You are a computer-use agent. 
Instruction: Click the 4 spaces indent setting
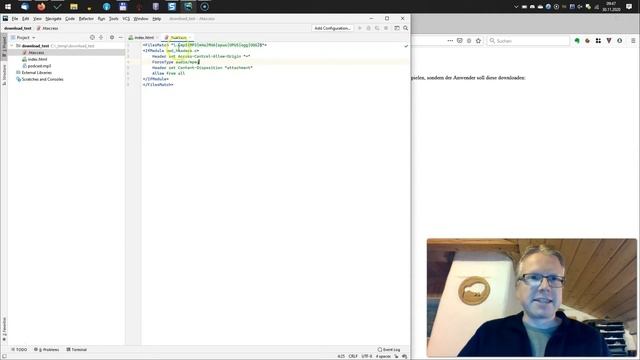coord(383,356)
